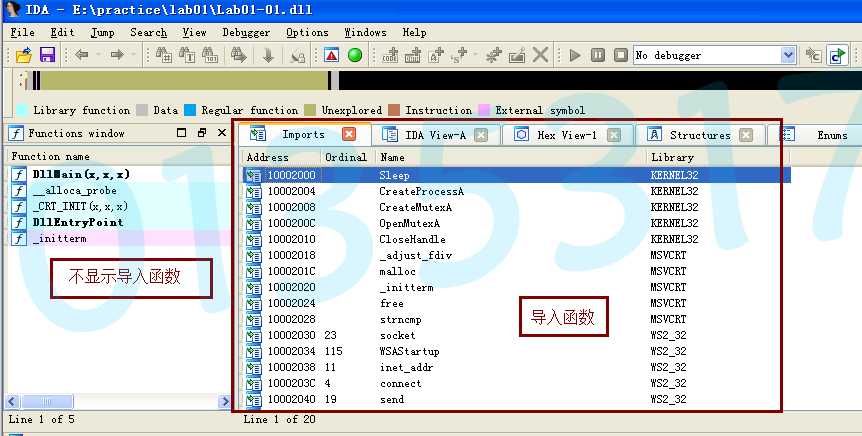
Task: Click the Save database floppy icon
Action: [47, 55]
